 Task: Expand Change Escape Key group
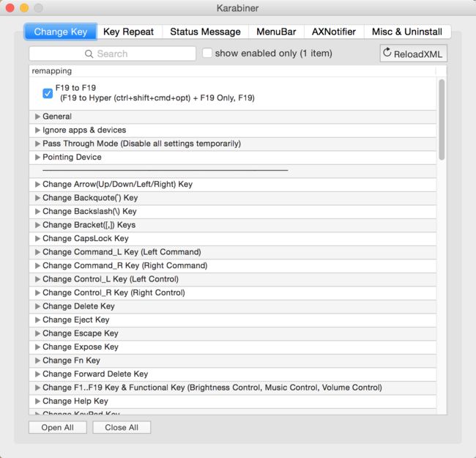37,333
